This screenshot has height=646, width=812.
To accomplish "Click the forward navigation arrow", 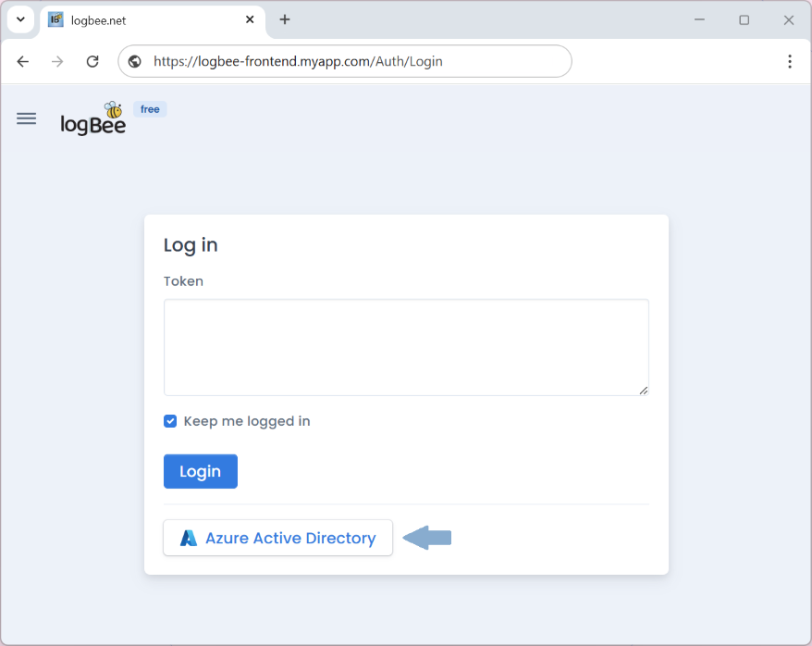I will click(x=56, y=61).
